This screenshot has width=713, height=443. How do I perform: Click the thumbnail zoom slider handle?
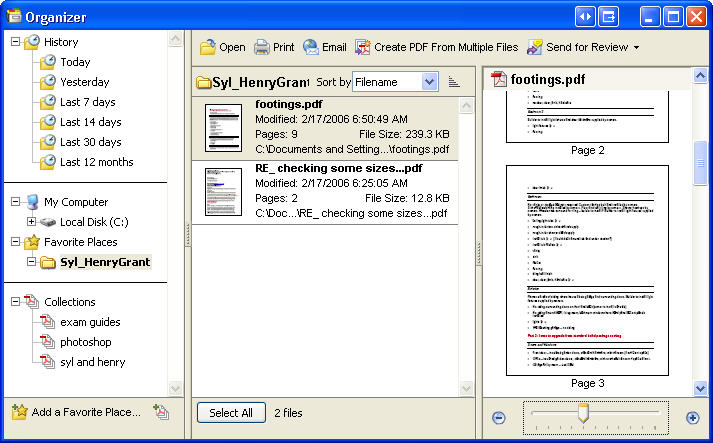(x=583, y=412)
